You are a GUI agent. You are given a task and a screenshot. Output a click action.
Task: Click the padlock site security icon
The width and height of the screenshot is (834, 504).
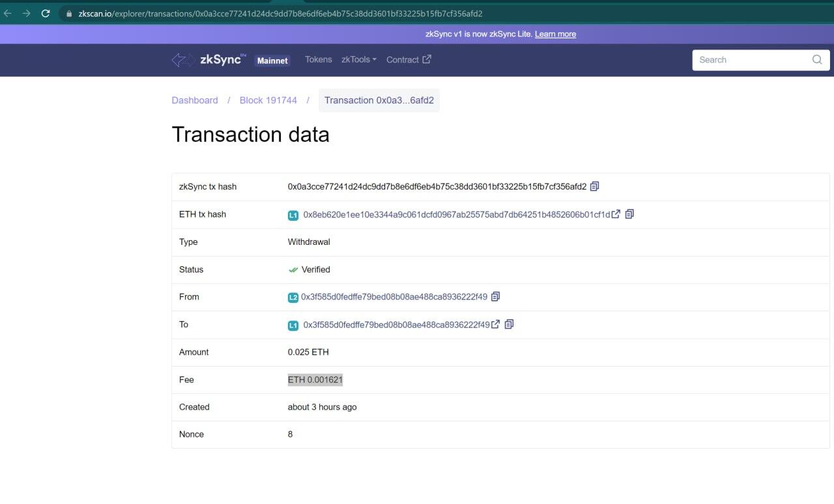point(69,13)
